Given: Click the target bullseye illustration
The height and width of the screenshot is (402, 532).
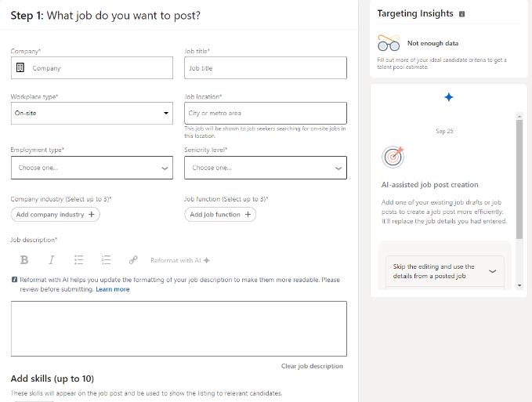Looking at the screenshot, I should [x=393, y=157].
